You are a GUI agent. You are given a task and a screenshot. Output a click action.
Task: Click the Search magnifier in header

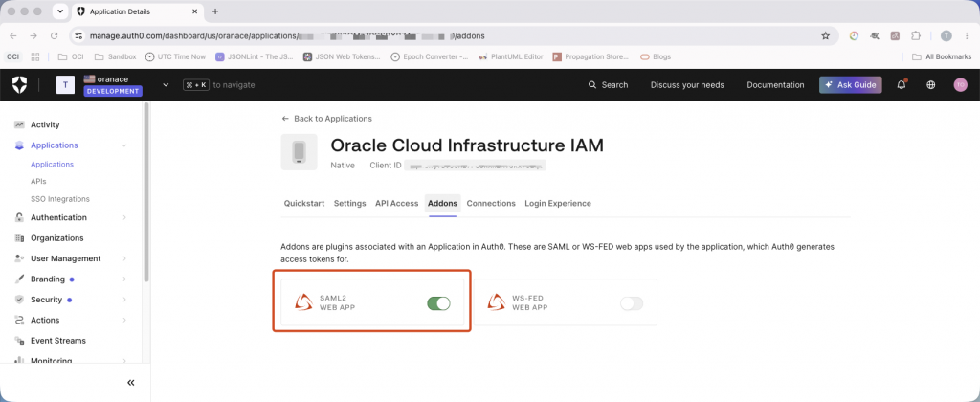point(591,85)
